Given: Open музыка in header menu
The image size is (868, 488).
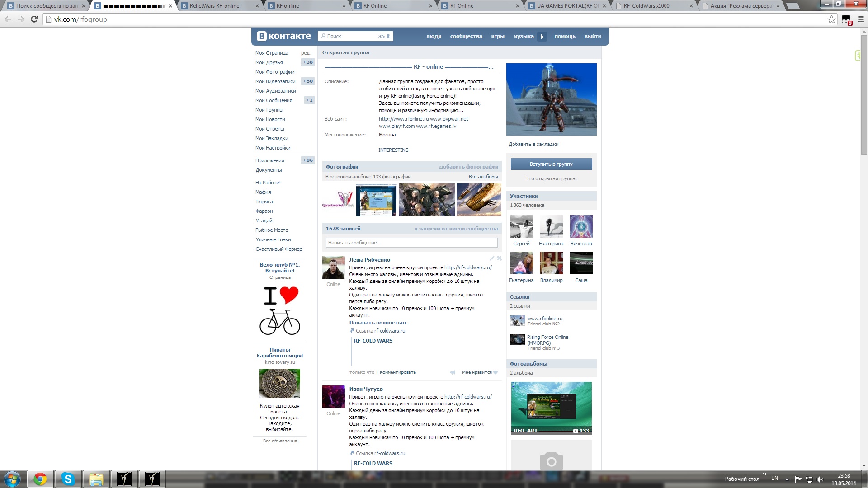Looking at the screenshot, I should pos(524,36).
